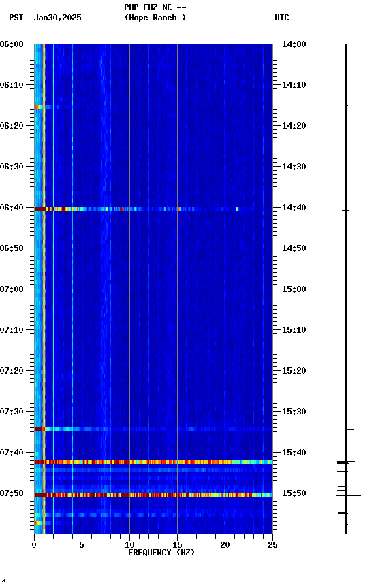This screenshot has width=376, height=588.
Task: Click the seismogram spike at 14:40 UTC
Action: (345, 208)
